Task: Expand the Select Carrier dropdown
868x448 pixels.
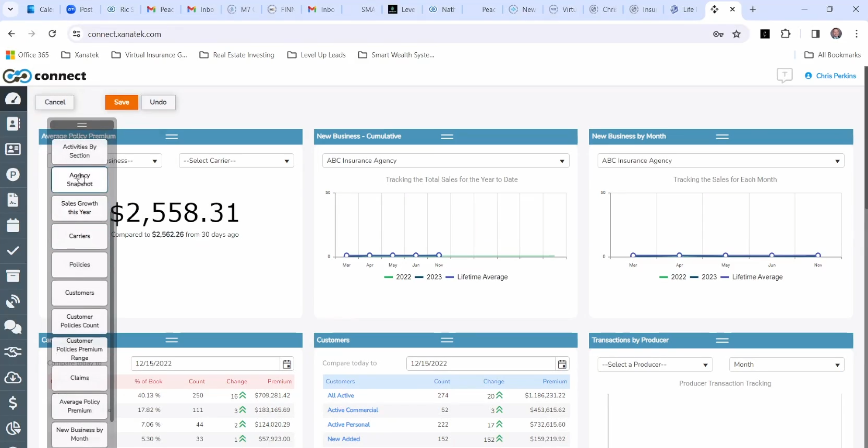Action: [236, 161]
